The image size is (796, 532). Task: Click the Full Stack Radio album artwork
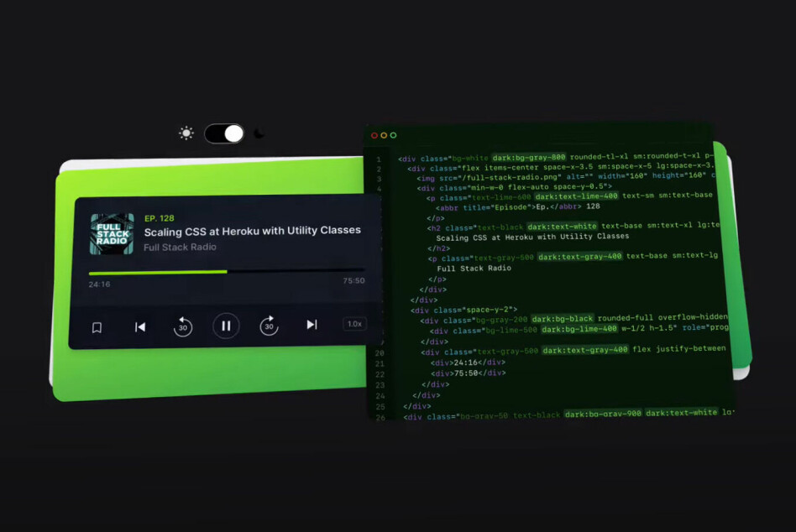[113, 234]
